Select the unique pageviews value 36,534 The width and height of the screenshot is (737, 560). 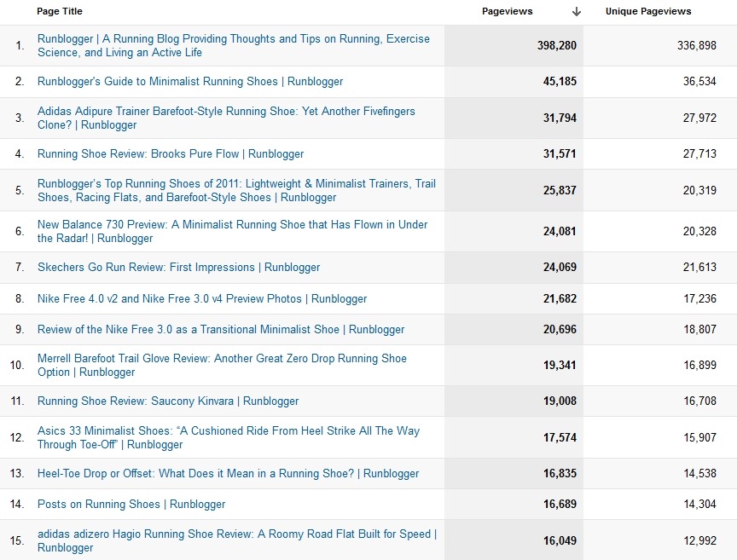click(699, 81)
